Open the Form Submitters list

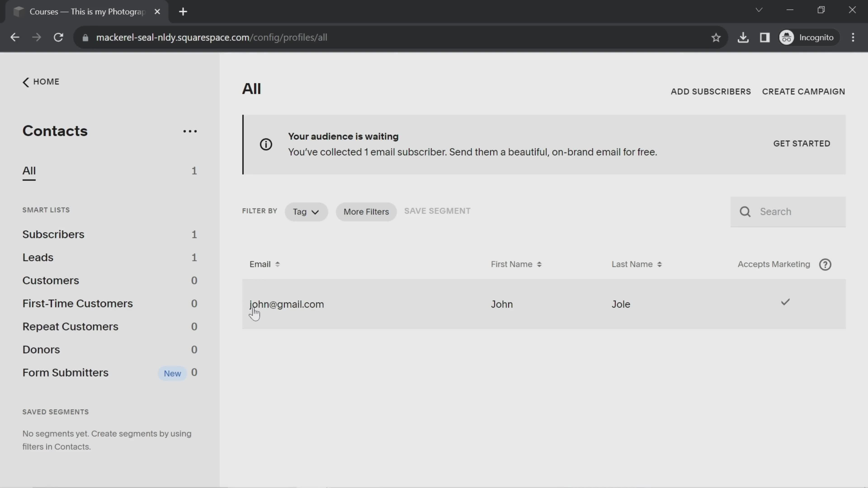(65, 373)
